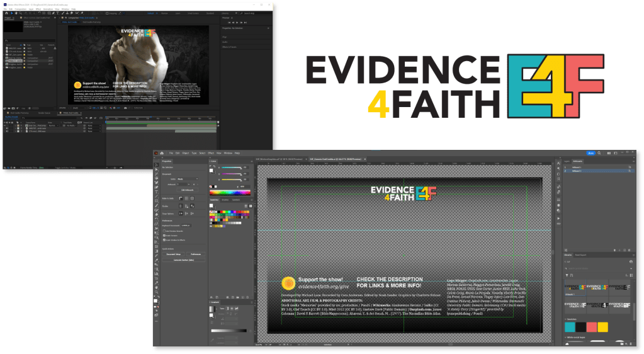Image resolution: width=644 pixels, height=354 pixels.
Task: Open the Units dropdown in Illustrator Properties
Action: (x=188, y=179)
